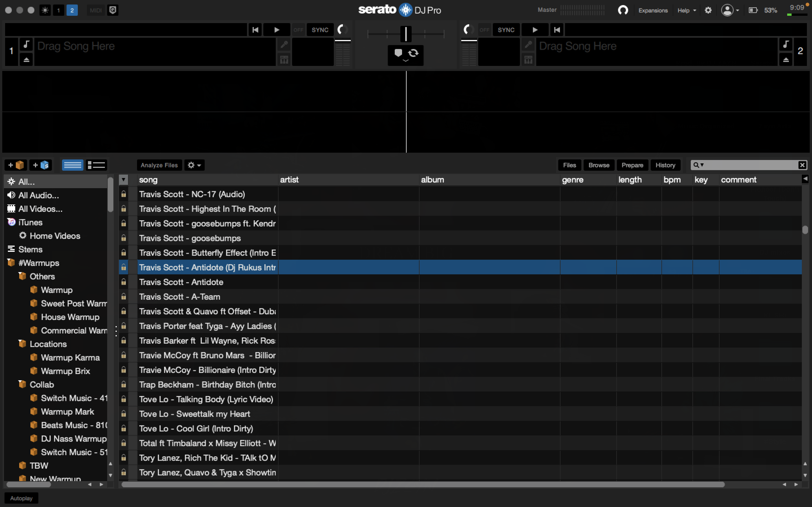812x507 pixels.
Task: Open the History panel tab
Action: [x=665, y=165]
